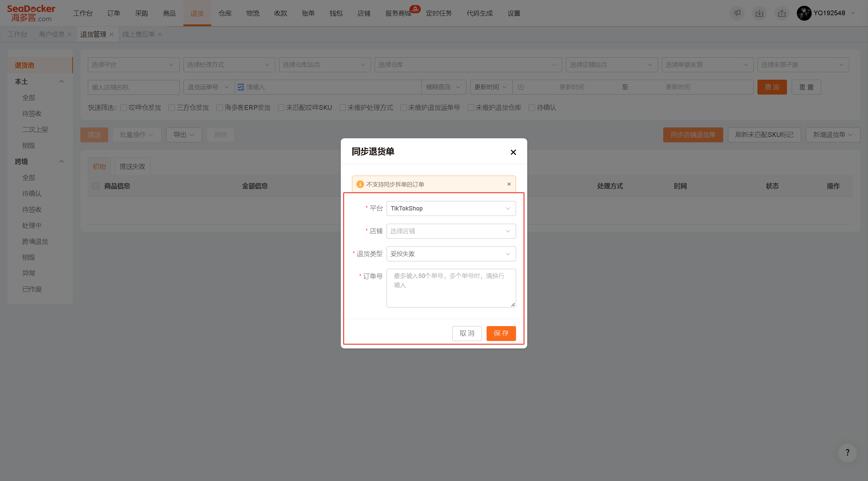Screen dimensions: 868x481
Task: Switch to the 推送失败 tab
Action: tap(133, 166)
